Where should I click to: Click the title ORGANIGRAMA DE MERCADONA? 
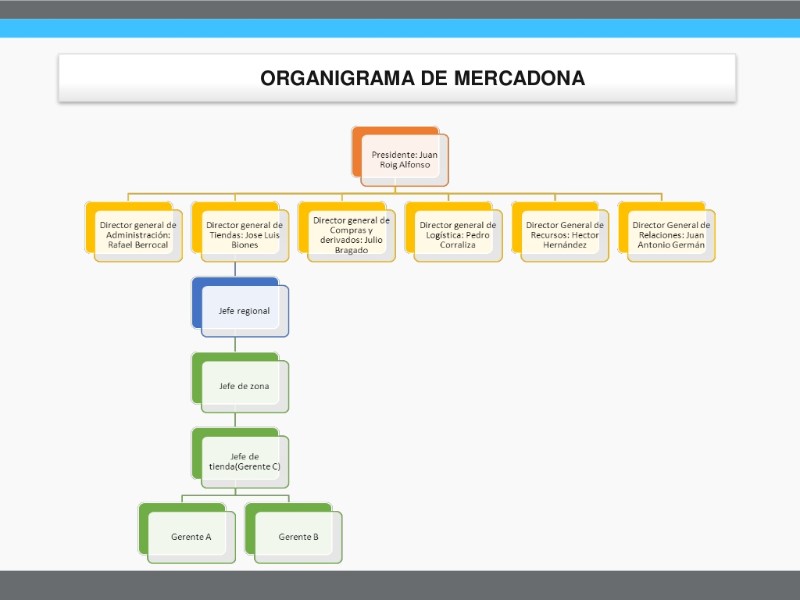pyautogui.click(x=422, y=78)
